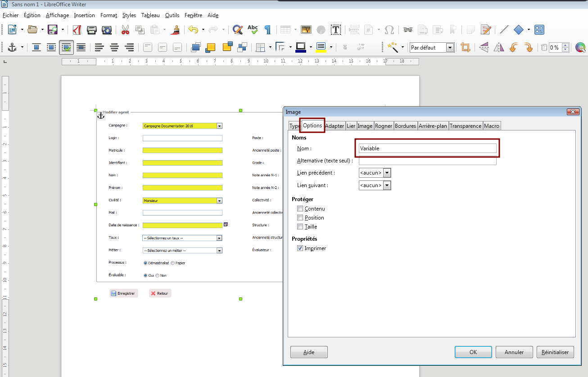Click the yellow area fill swatch
The width and height of the screenshot is (588, 377).
click(321, 51)
